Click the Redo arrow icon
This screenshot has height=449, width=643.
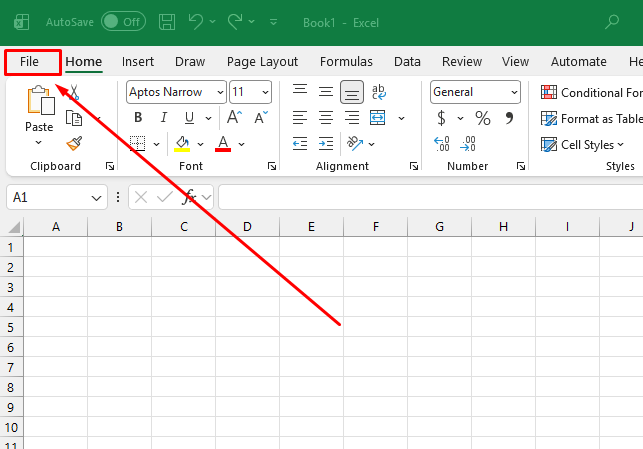(235, 22)
